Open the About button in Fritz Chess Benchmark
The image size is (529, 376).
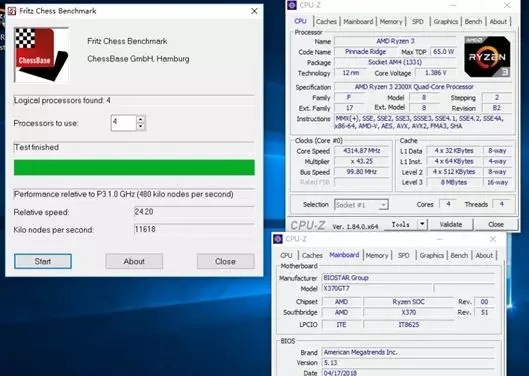tap(134, 261)
